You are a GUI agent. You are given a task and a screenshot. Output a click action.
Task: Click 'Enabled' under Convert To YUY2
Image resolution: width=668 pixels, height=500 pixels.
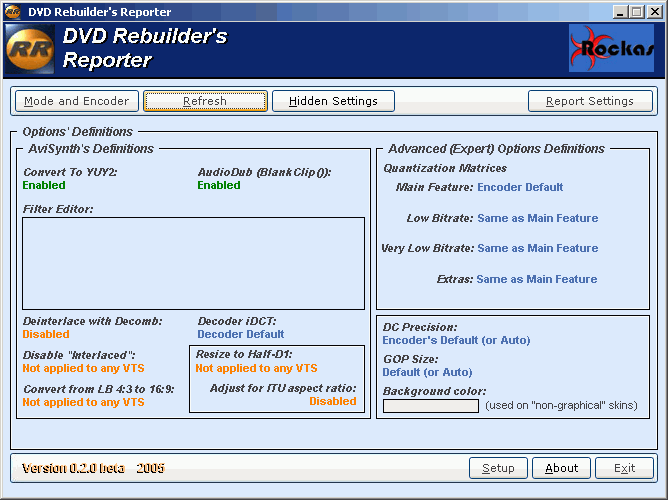[44, 185]
